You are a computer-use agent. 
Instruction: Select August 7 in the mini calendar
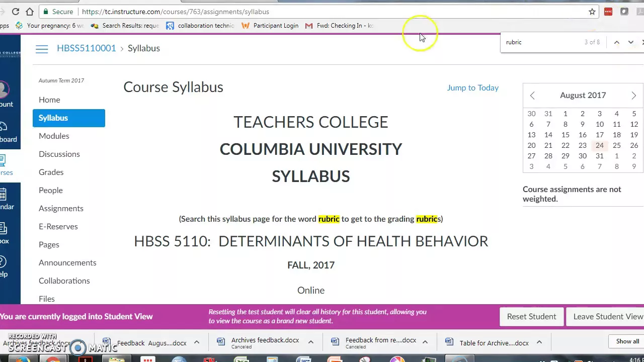click(548, 124)
